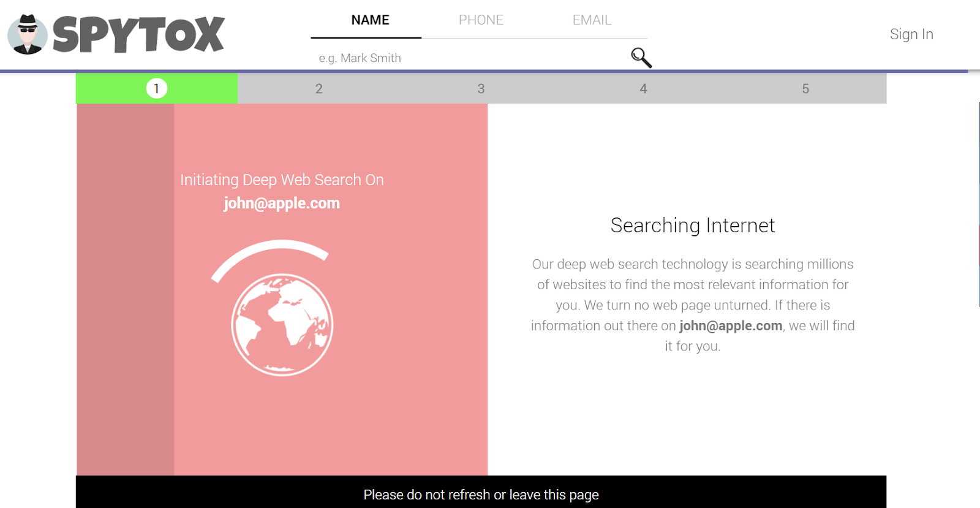Select progress step 4
980x508 pixels.
point(643,89)
